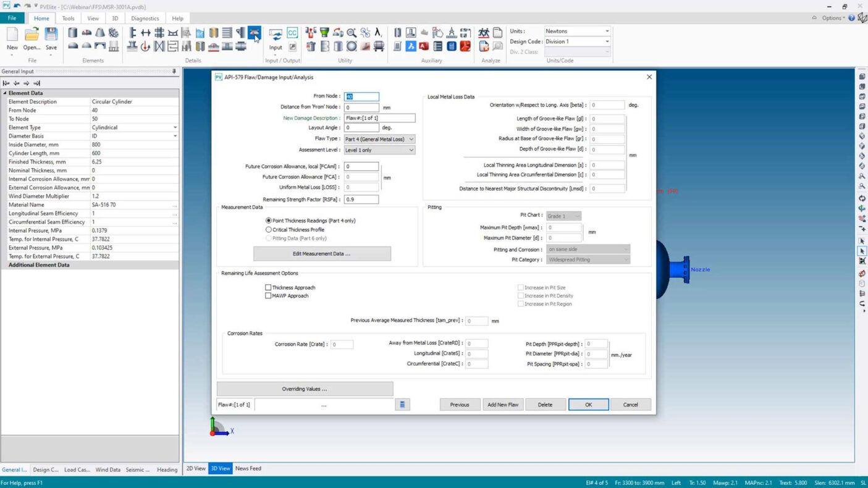Viewport: 868px width, 488px height.
Task: Switch to the 2D View tab
Action: (196, 469)
